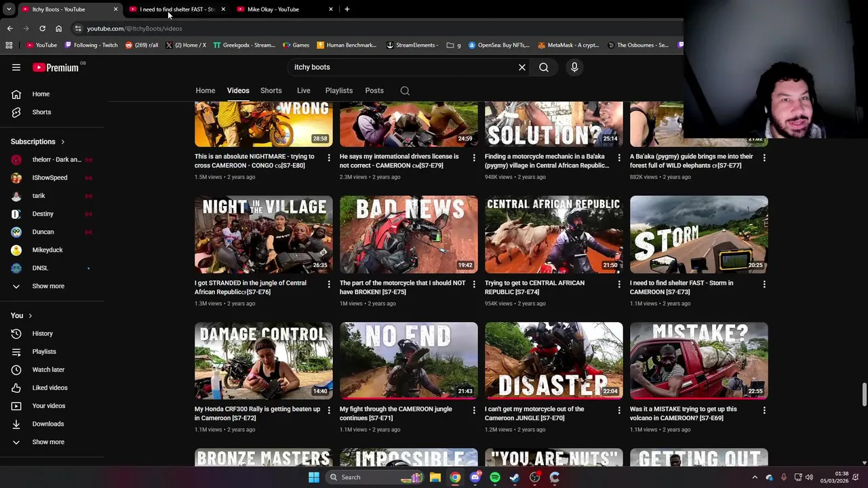Click the BAD NEWS video thumbnail
868x488 pixels.
coord(409,235)
